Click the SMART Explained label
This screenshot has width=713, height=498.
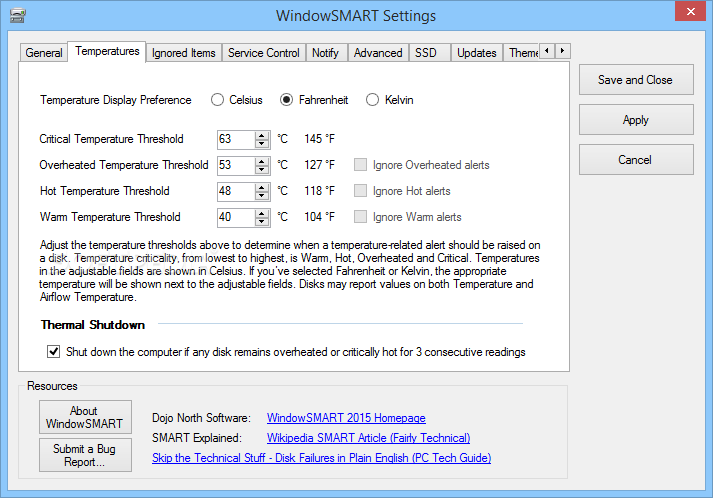(197, 438)
